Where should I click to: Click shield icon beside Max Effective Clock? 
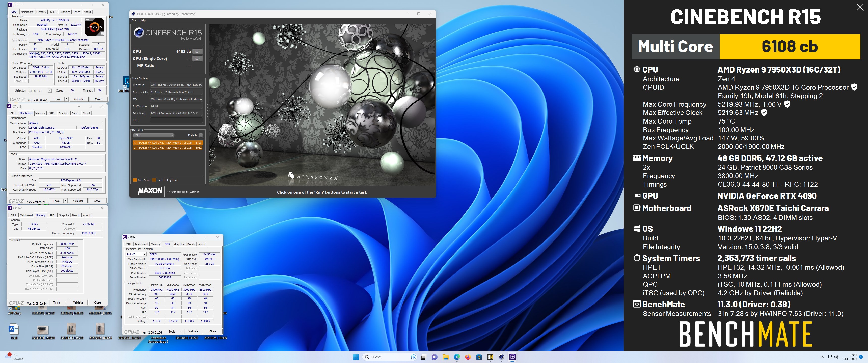coord(764,112)
